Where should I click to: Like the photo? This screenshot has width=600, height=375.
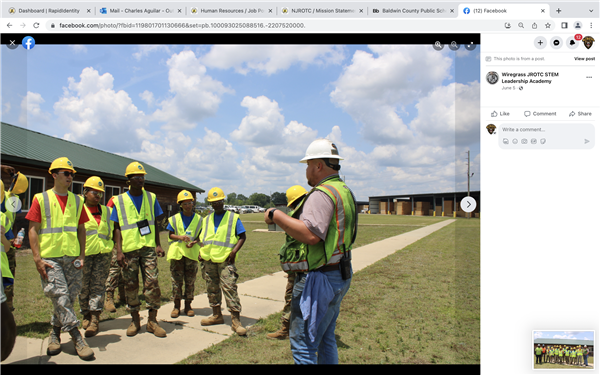[x=501, y=114]
